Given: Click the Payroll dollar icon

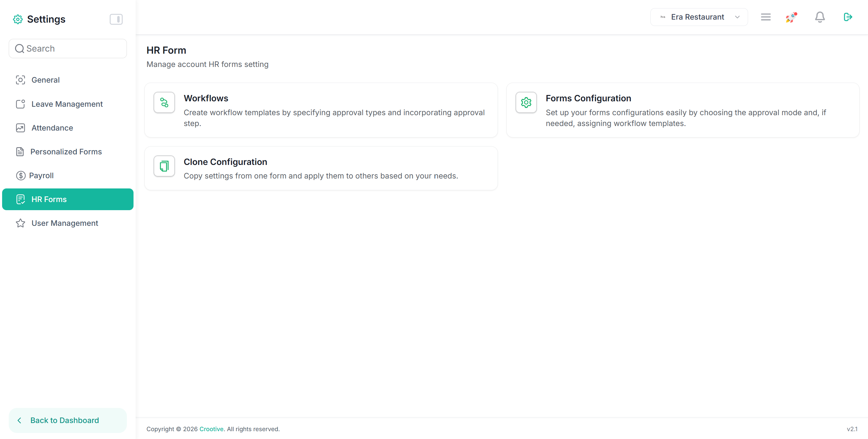Looking at the screenshot, I should 20,176.
